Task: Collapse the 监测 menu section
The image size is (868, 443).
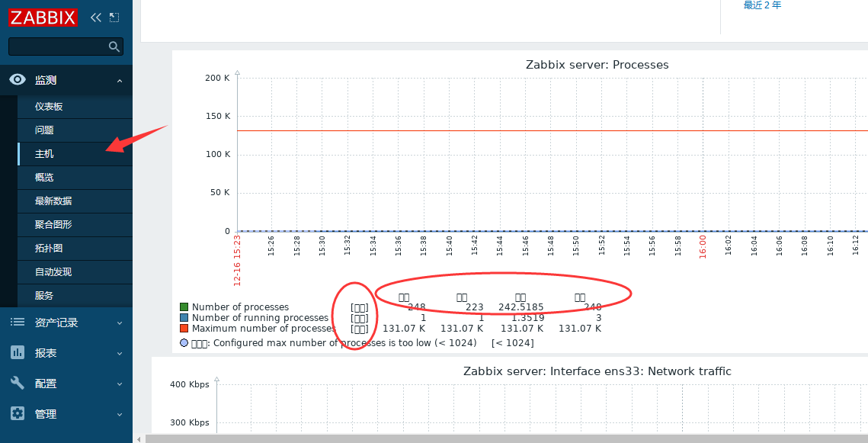Action: [x=120, y=81]
